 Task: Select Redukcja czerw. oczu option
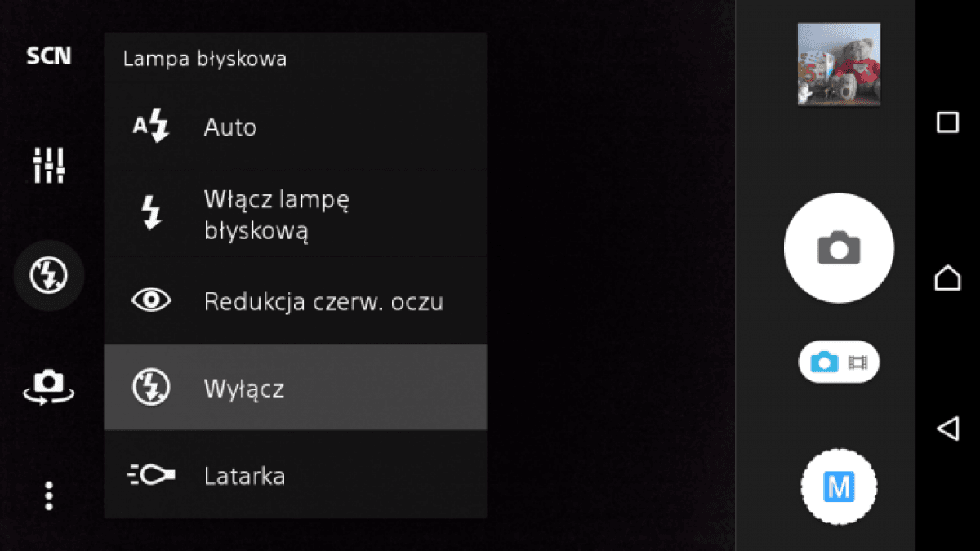point(296,301)
